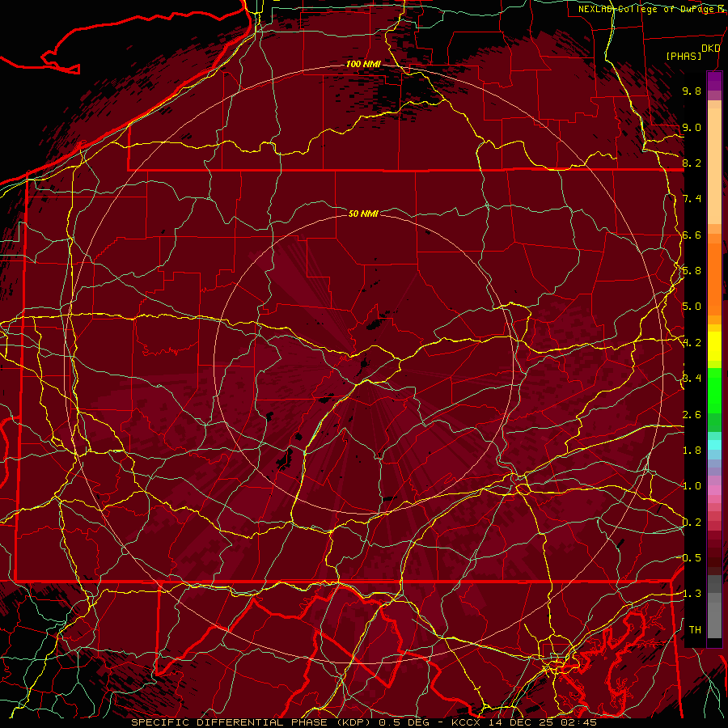Click the 50 NMI range ring label
The height and width of the screenshot is (728, 728).
click(x=363, y=214)
